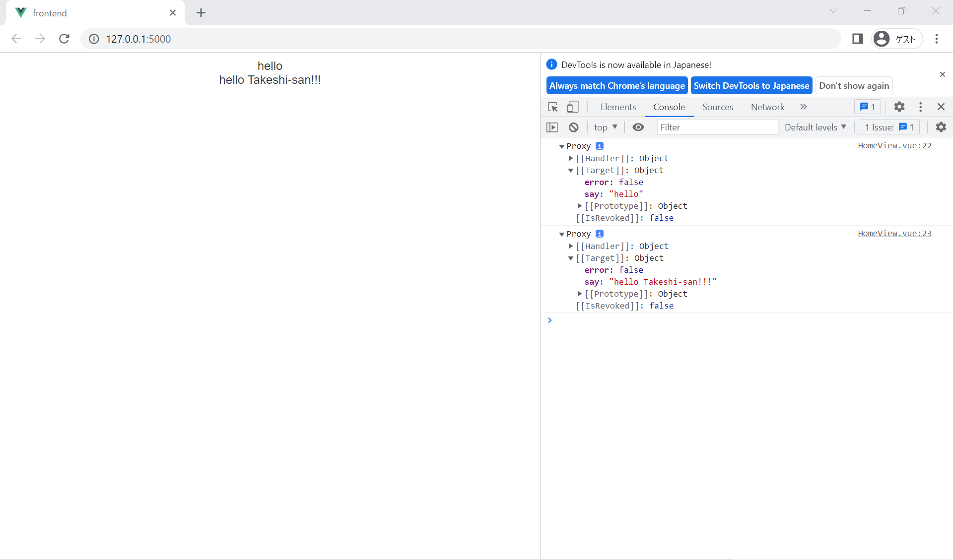Click the guest profile avatar
953x560 pixels.
tap(882, 39)
